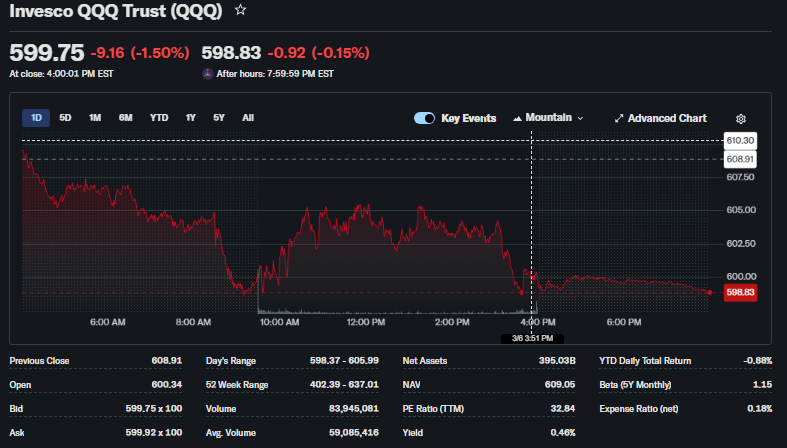Select the 1M chart range
Screen dimensions: 787x448
(95, 118)
